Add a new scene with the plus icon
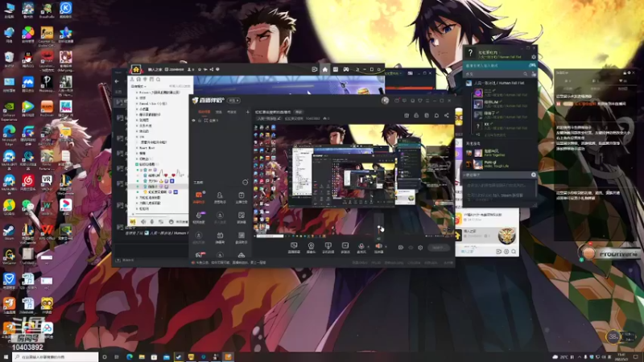 248,112
